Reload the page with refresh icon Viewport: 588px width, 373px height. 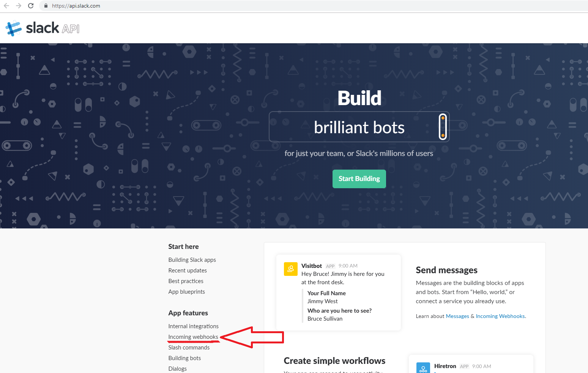[31, 6]
